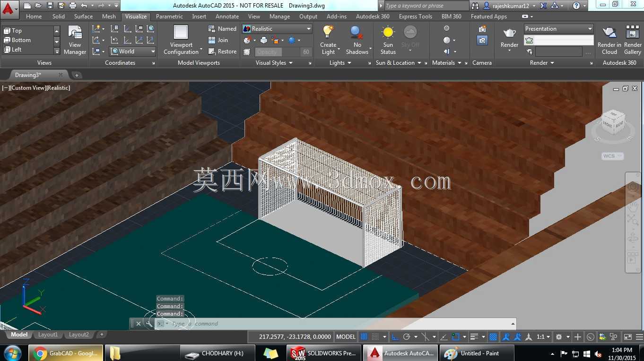The height and width of the screenshot is (361, 644).
Task: Add a new drawing tab with plus button
Action: click(x=77, y=75)
